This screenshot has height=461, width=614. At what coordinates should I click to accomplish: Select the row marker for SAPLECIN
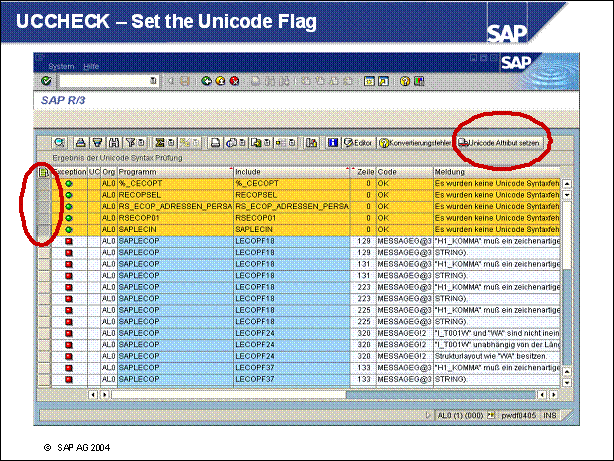pos(45,228)
